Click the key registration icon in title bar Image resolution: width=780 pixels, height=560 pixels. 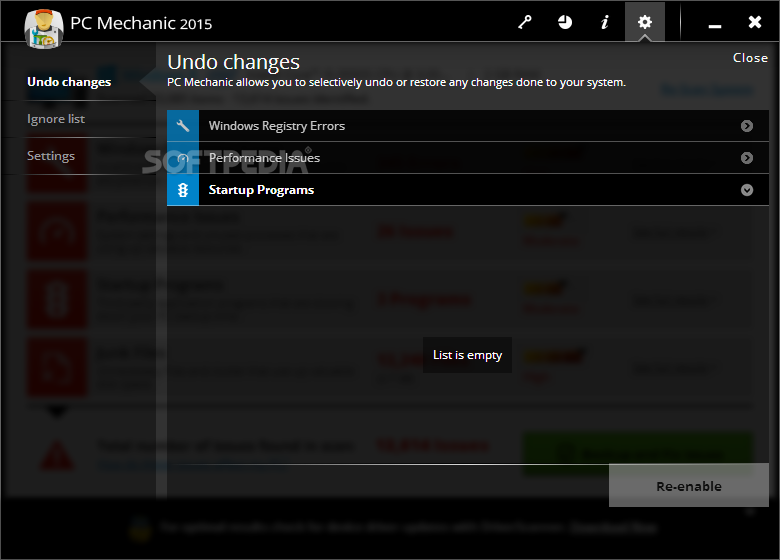tap(525, 22)
